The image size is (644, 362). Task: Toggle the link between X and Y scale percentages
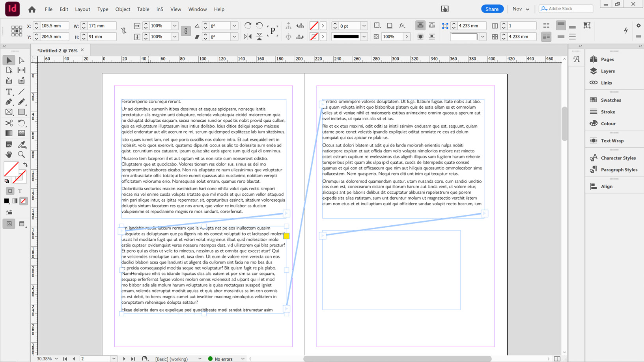186,31
